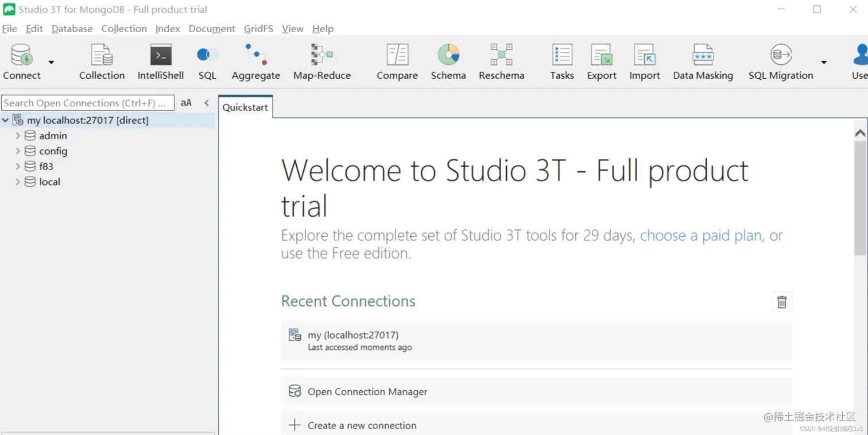Expand the local database node
Image resolution: width=868 pixels, height=435 pixels.
[x=18, y=182]
